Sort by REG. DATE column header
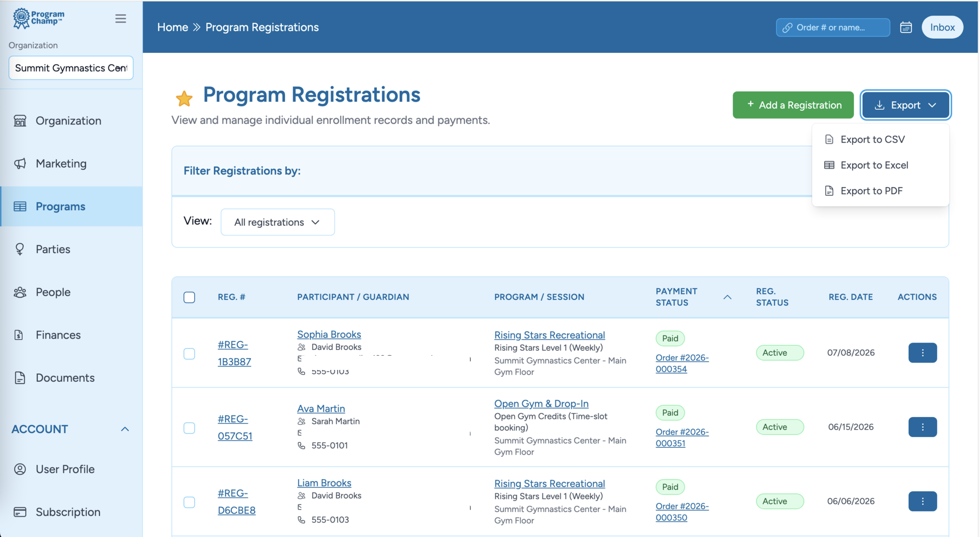This screenshot has height=537, width=980. (851, 297)
